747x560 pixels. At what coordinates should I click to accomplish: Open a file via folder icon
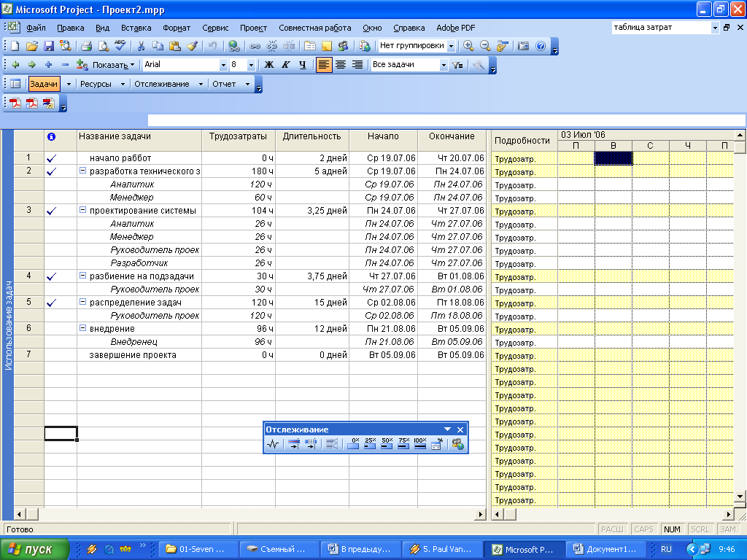point(31,46)
